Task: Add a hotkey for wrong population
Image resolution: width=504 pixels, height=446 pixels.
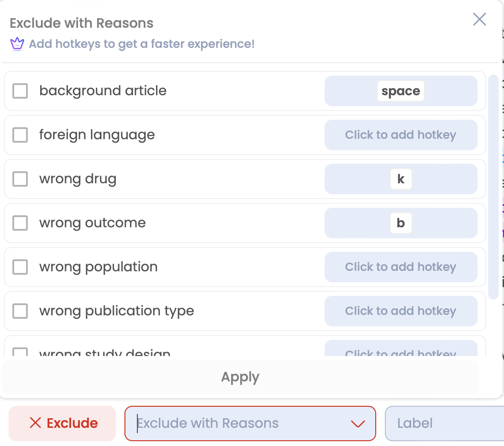Action: 401,267
